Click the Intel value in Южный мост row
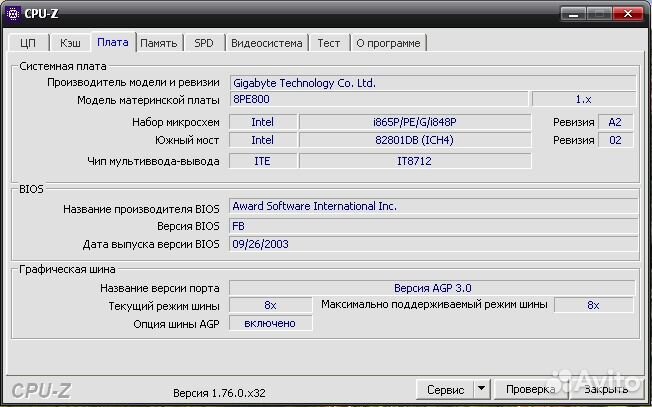This screenshot has height=407, width=652. point(263,140)
